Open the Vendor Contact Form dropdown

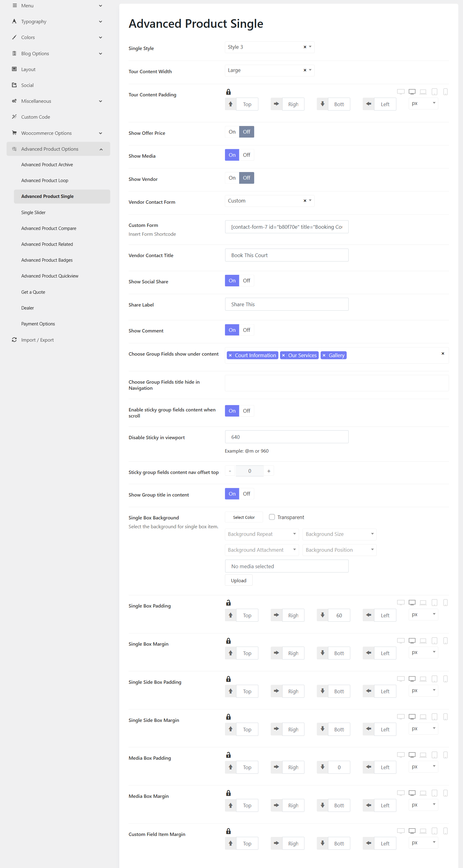pos(269,201)
